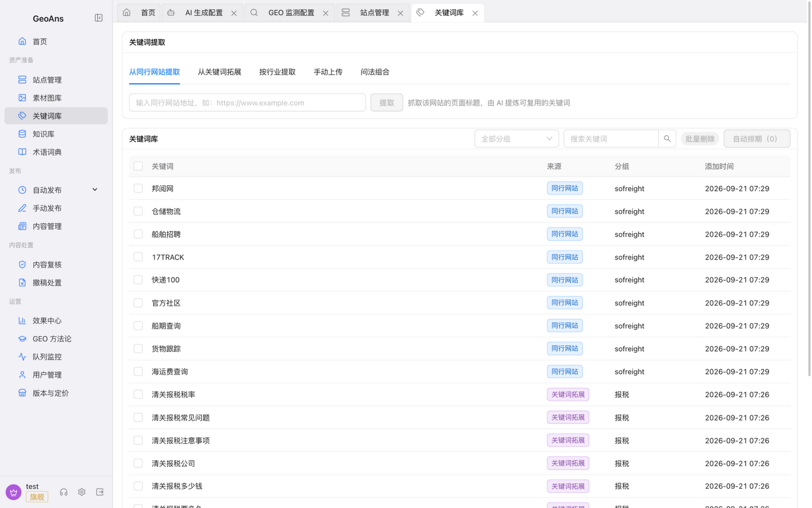The image size is (812, 508).
Task: Open 内容管理 icon in sidebar
Action: (22, 226)
